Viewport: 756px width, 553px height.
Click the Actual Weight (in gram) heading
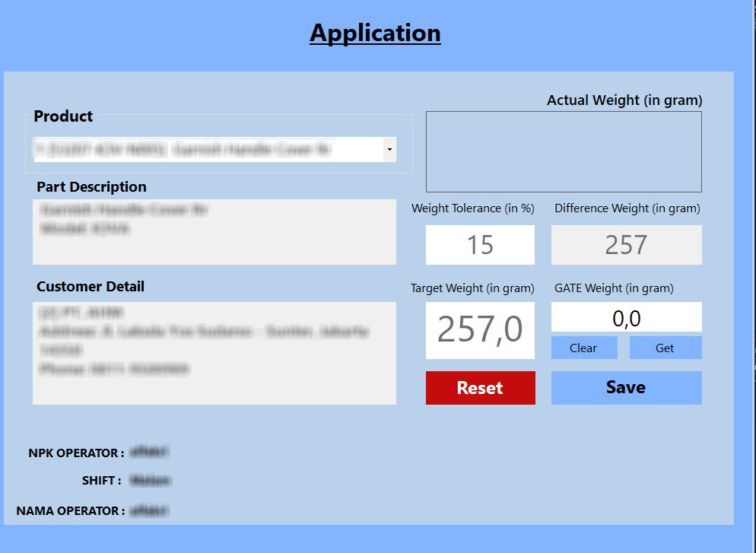click(623, 100)
